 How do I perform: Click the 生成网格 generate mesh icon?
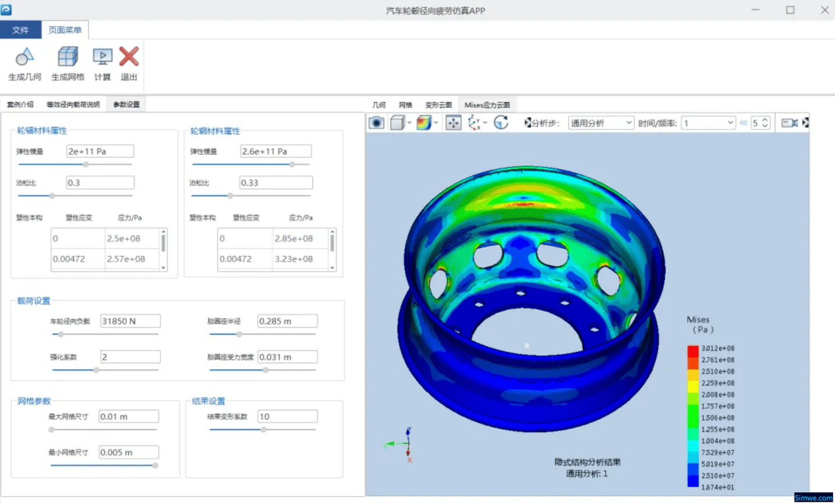click(68, 57)
